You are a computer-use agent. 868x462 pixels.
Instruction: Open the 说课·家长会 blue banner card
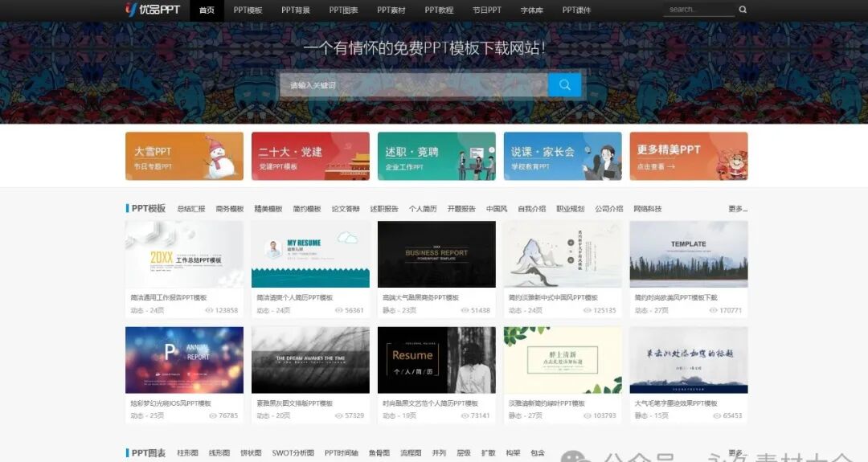tap(563, 156)
